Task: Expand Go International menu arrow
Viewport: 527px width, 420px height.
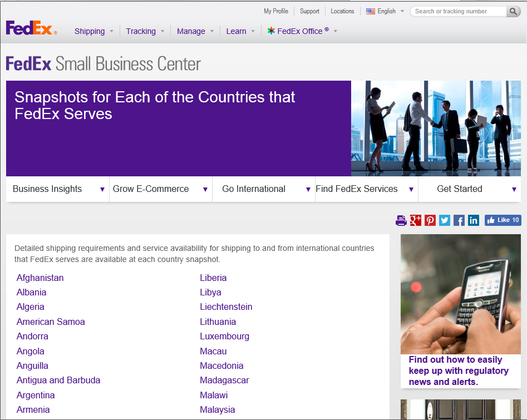Action: click(x=308, y=190)
